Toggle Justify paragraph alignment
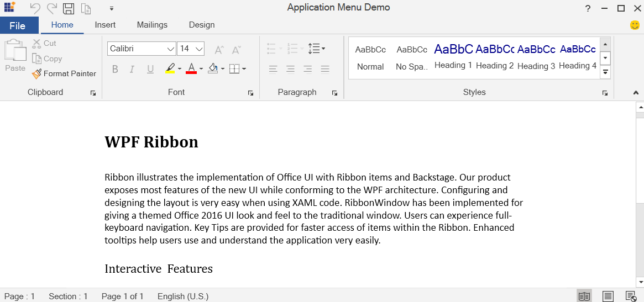The width and height of the screenshot is (644, 302). [x=325, y=69]
